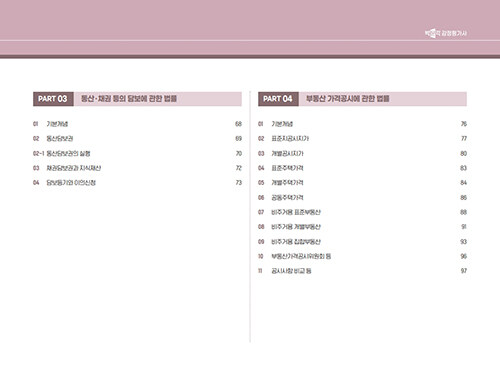Select page number 77
This screenshot has width=500, height=375.
pyautogui.click(x=464, y=139)
